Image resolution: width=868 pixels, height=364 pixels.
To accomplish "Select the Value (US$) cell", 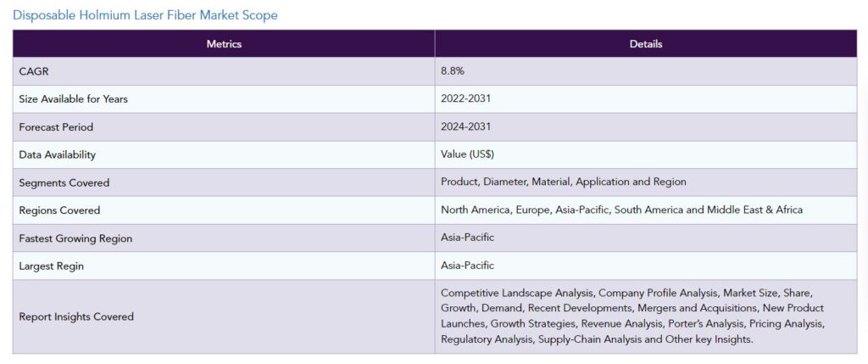I will pos(467,154).
